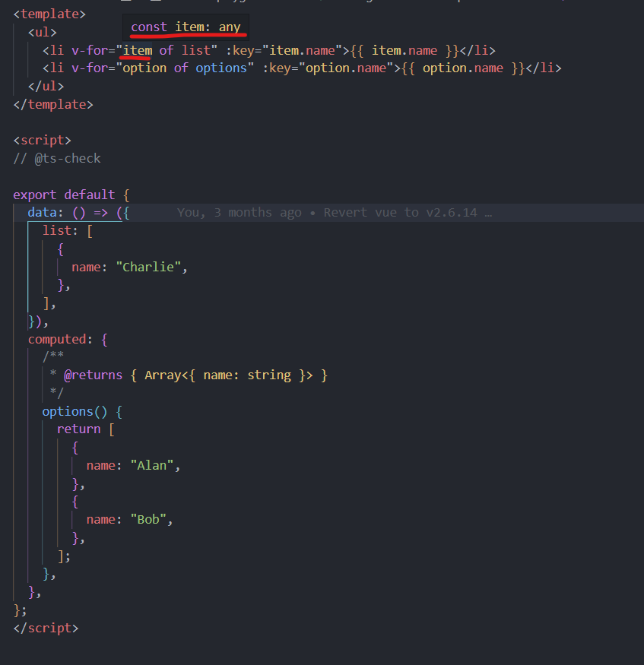Place cursor on the '<template>' opening tag
Image resolution: width=644 pixels, height=665 pixels.
49,13
